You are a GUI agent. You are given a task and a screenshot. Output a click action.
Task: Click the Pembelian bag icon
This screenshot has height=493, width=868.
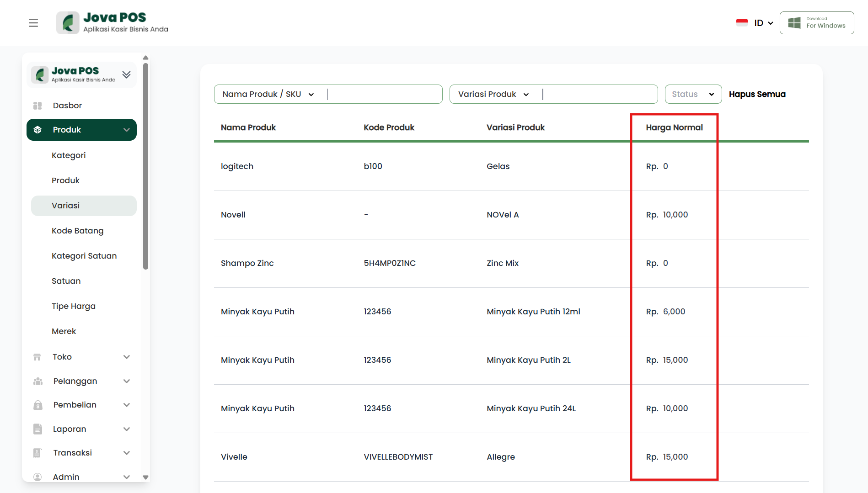coord(38,405)
